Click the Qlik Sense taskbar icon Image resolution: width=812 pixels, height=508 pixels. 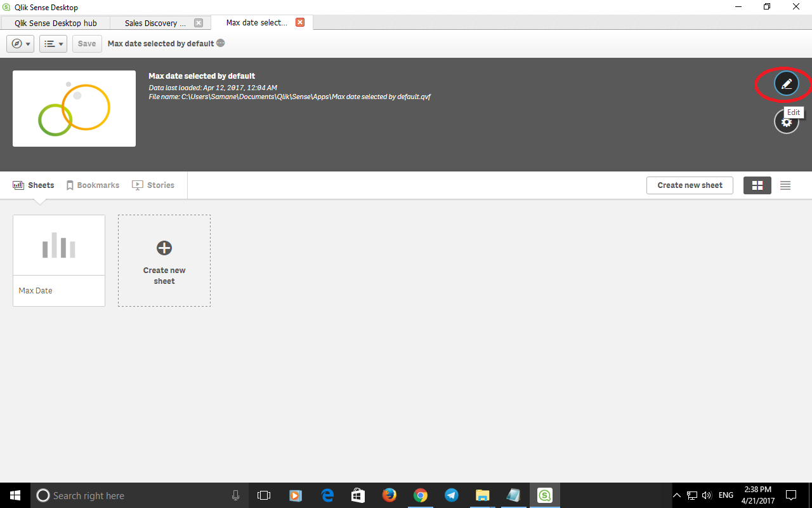pyautogui.click(x=545, y=495)
